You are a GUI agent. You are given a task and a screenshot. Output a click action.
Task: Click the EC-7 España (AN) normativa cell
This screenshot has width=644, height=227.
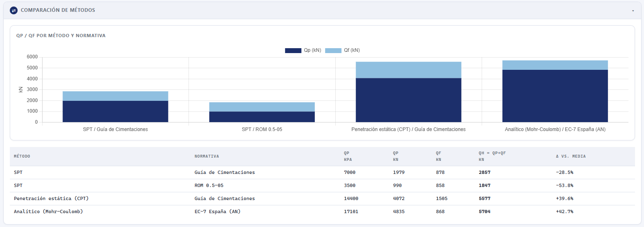pyautogui.click(x=218, y=211)
